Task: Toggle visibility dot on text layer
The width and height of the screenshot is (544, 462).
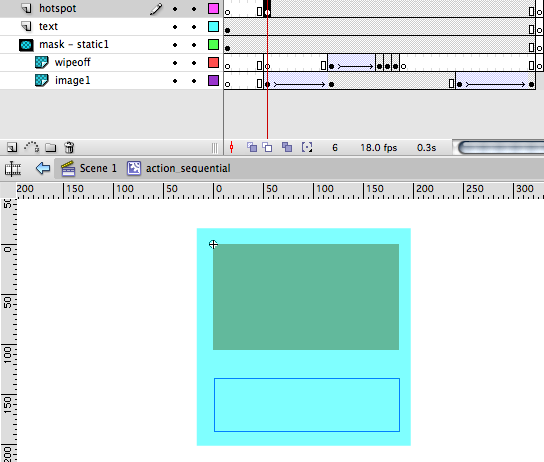Action: click(175, 27)
